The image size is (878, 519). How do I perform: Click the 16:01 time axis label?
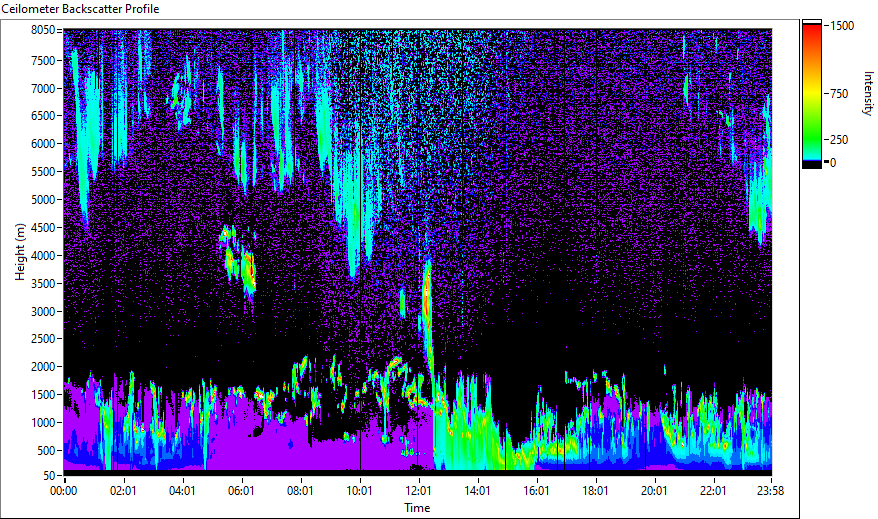tap(536, 491)
